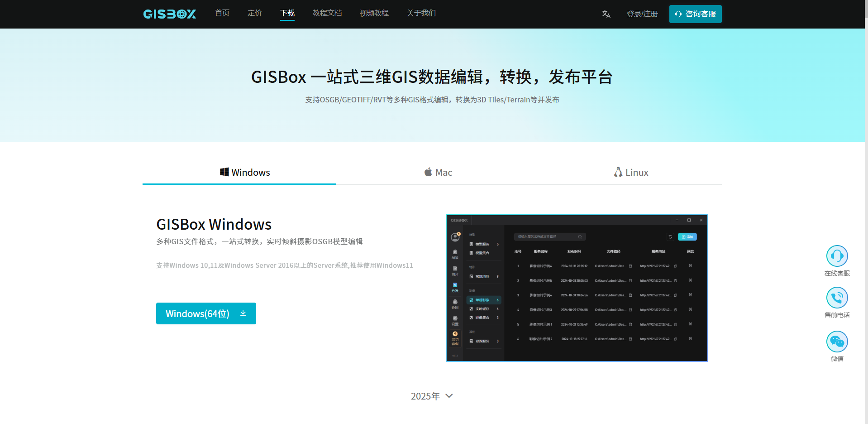Image resolution: width=868 pixels, height=424 pixels.
Task: Open the GISBox app screenshot preview
Action: (x=577, y=288)
